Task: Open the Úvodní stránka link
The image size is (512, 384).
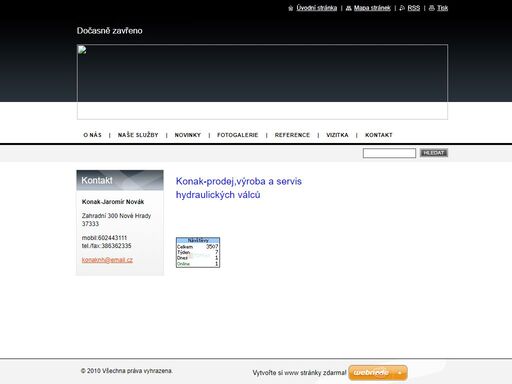Action: pos(317,8)
